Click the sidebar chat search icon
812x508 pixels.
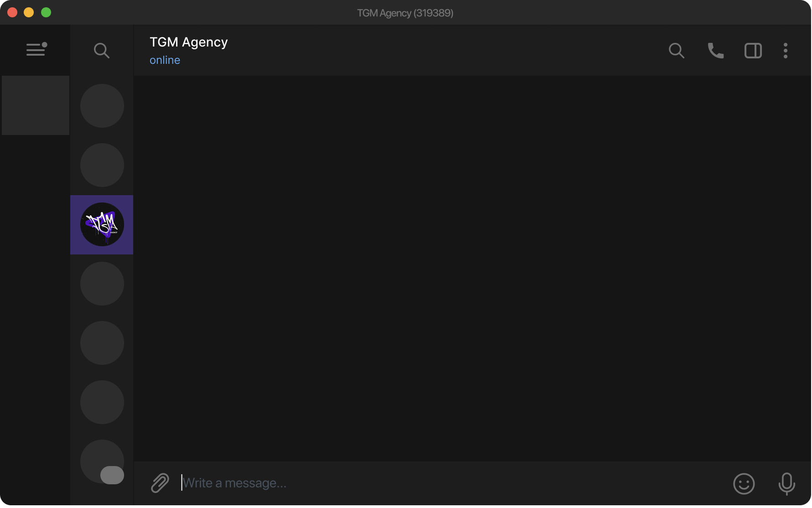point(101,51)
